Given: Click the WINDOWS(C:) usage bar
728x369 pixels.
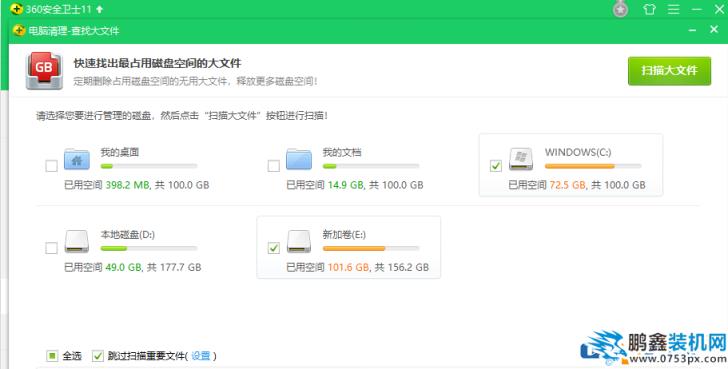Looking at the screenshot, I should 593,166.
